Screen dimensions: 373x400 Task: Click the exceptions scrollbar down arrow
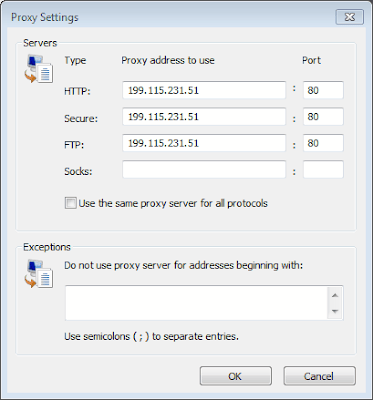tap(335, 311)
